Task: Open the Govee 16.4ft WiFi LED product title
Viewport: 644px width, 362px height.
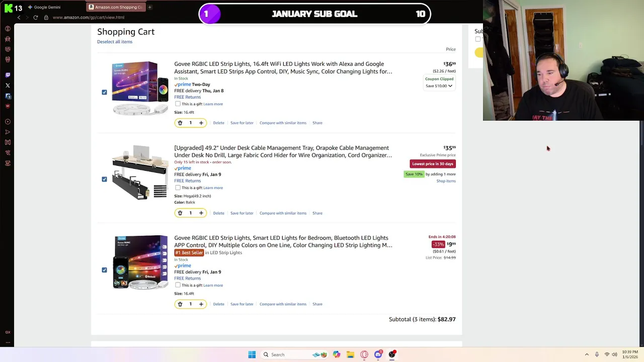Action: pyautogui.click(x=283, y=68)
